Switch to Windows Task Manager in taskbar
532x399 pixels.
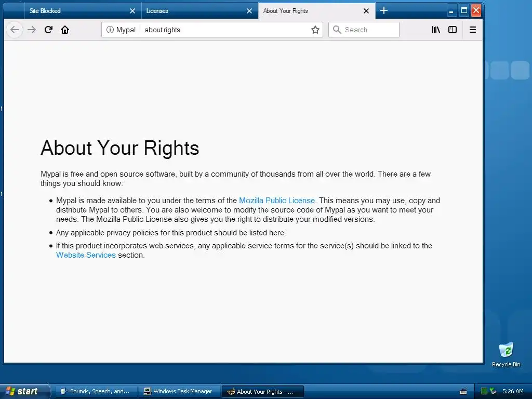(179, 391)
